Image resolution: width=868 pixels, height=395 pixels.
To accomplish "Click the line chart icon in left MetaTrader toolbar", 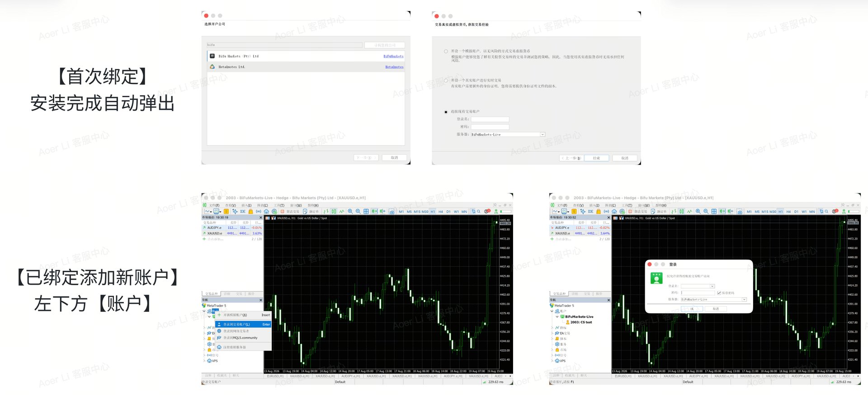I will (342, 212).
